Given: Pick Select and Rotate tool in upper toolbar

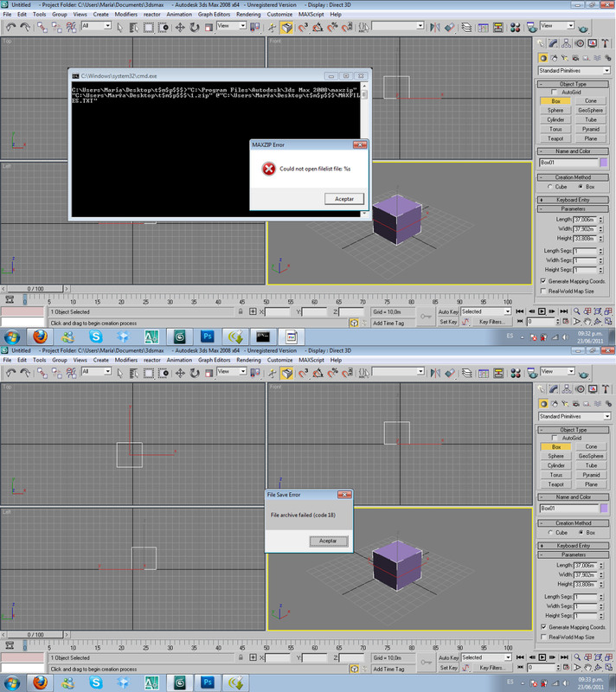Looking at the screenshot, I should pos(195,28).
